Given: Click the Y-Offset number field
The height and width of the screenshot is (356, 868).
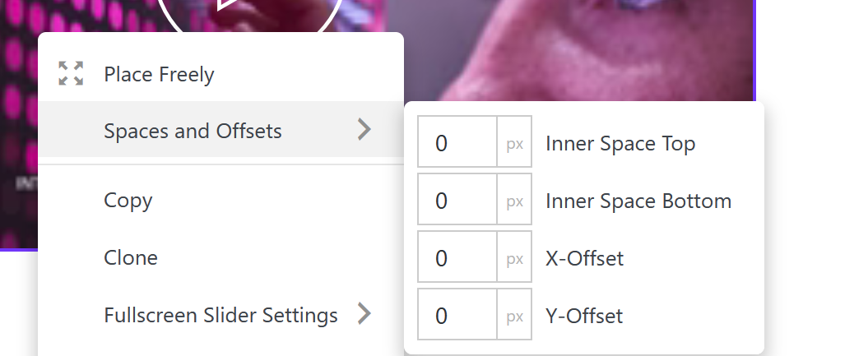Looking at the screenshot, I should tap(457, 317).
